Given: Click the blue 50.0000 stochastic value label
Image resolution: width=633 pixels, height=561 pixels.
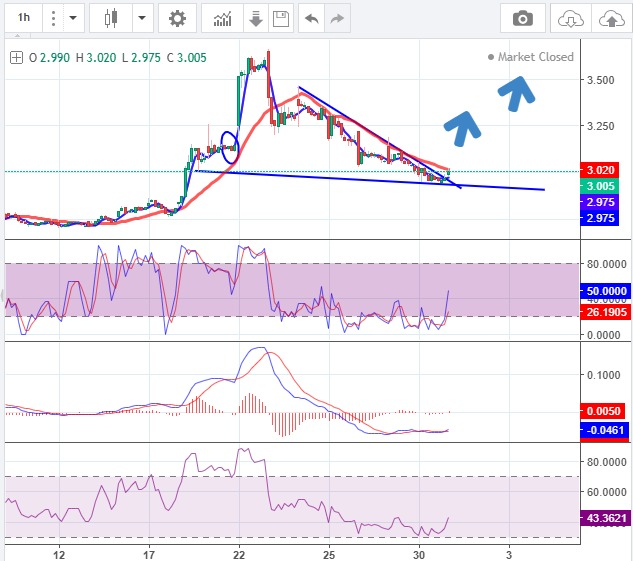Looking at the screenshot, I should pos(605,291).
